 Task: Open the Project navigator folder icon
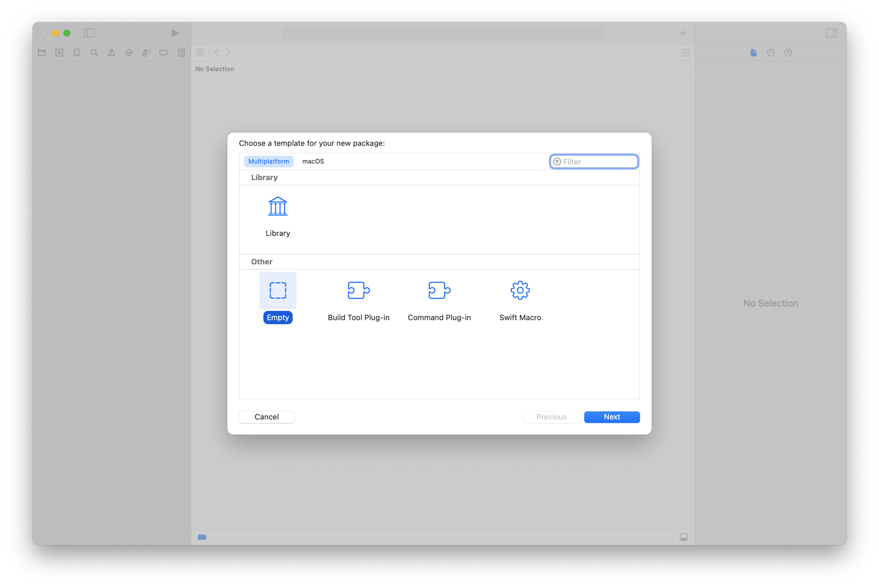click(42, 53)
